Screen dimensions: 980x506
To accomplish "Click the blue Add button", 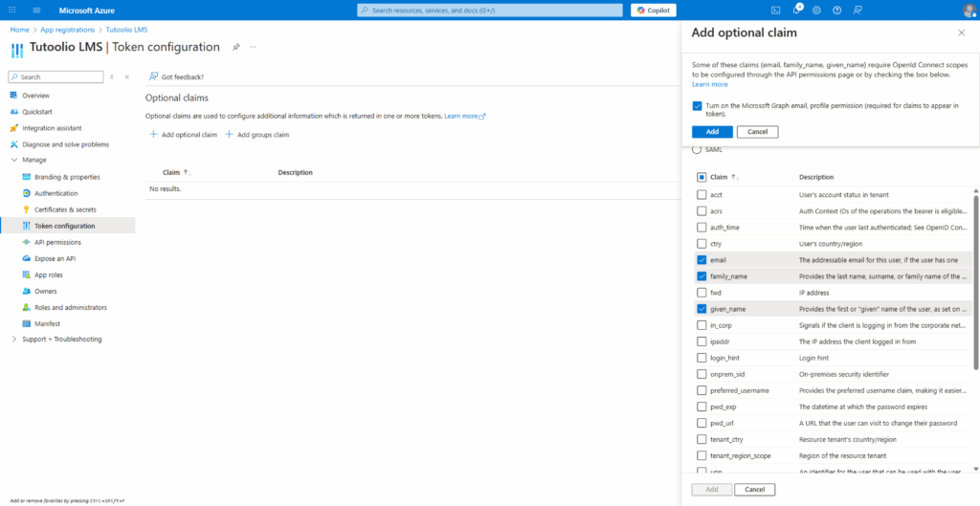I will (712, 131).
